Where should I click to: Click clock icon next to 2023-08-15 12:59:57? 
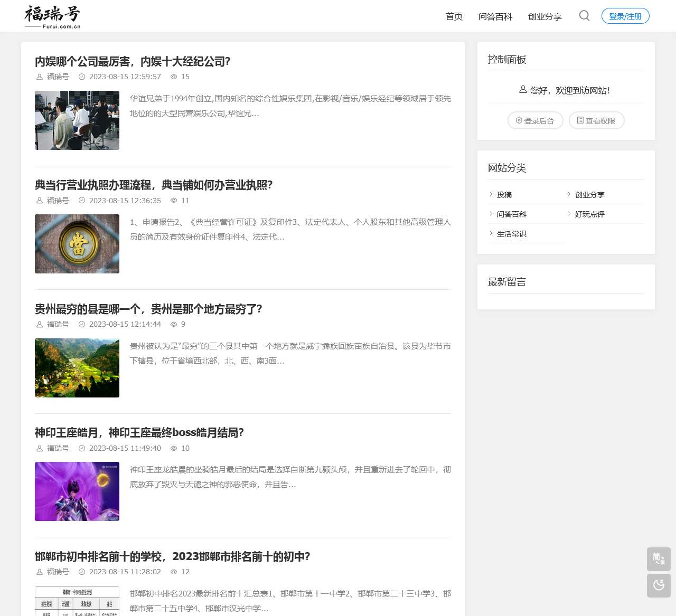point(82,77)
